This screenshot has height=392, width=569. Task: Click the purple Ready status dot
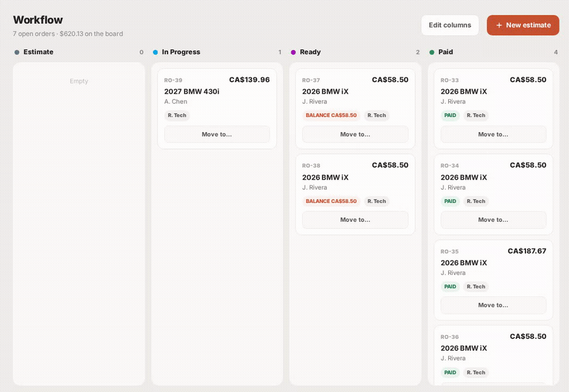293,52
